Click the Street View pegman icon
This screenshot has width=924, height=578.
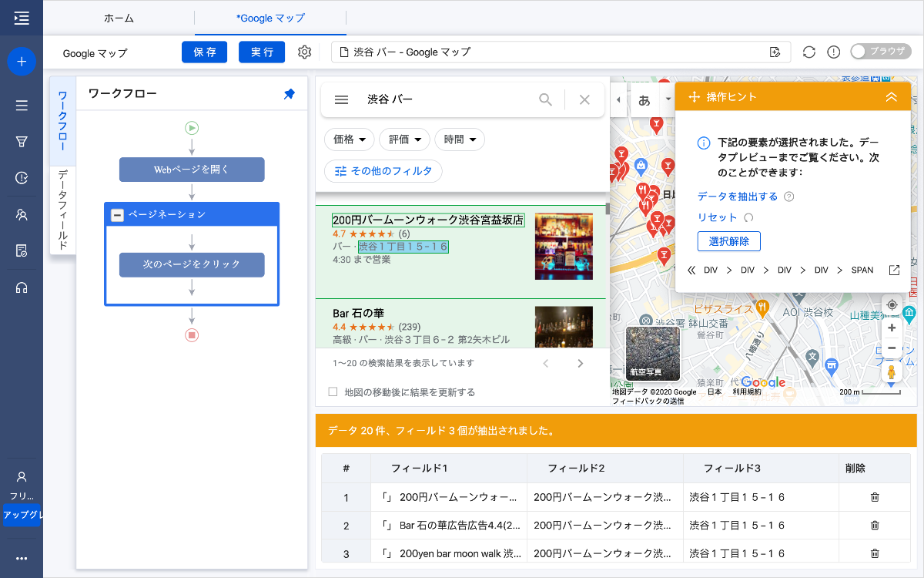(892, 373)
